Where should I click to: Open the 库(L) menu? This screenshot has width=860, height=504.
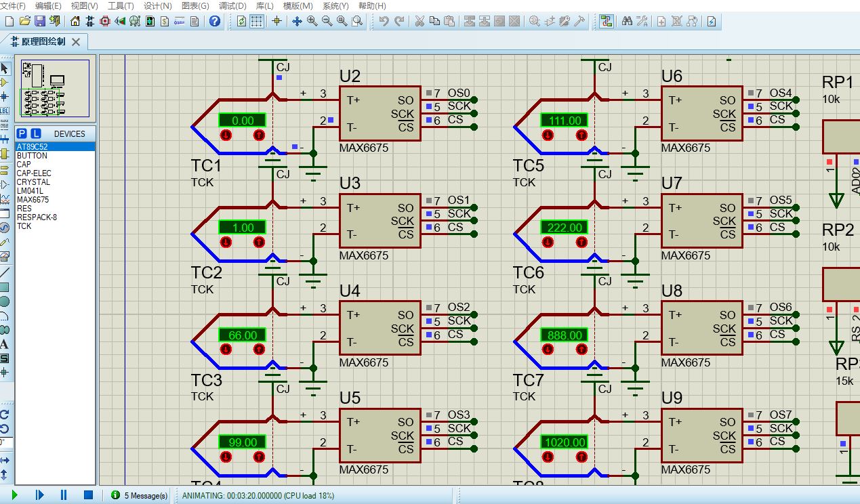point(265,5)
